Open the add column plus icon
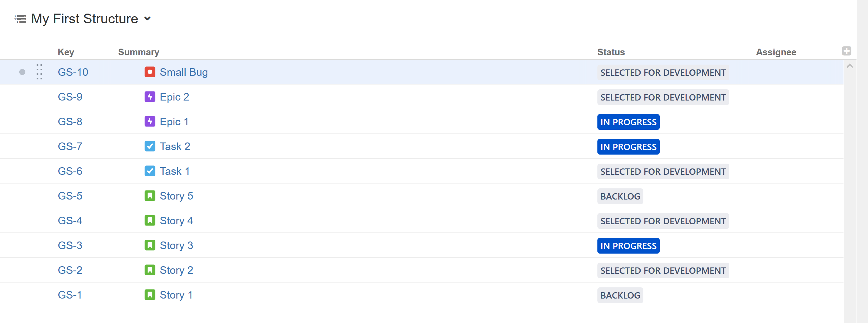 (847, 51)
